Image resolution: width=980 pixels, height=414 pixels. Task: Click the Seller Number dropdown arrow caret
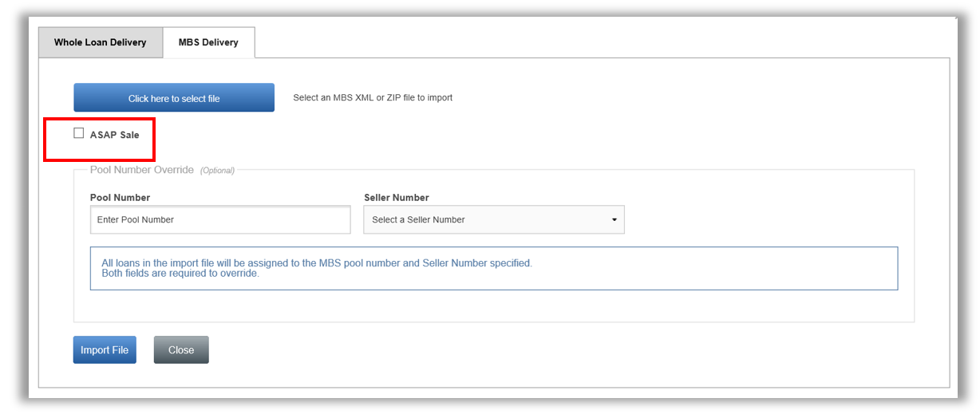point(614,220)
